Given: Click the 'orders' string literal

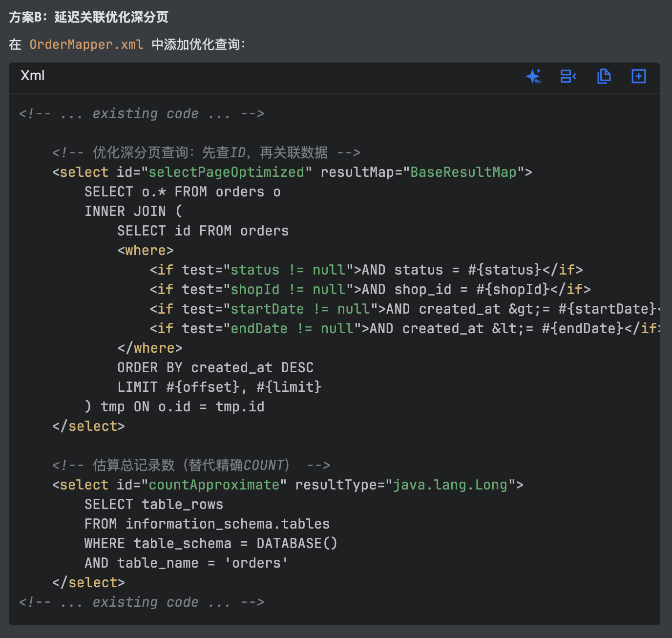Looking at the screenshot, I should coord(256,563).
